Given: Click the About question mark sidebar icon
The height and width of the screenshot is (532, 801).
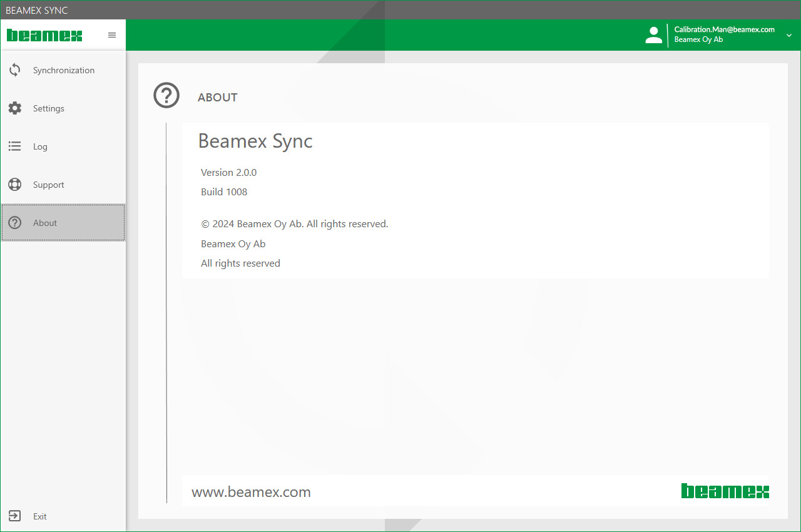Looking at the screenshot, I should [x=14, y=223].
